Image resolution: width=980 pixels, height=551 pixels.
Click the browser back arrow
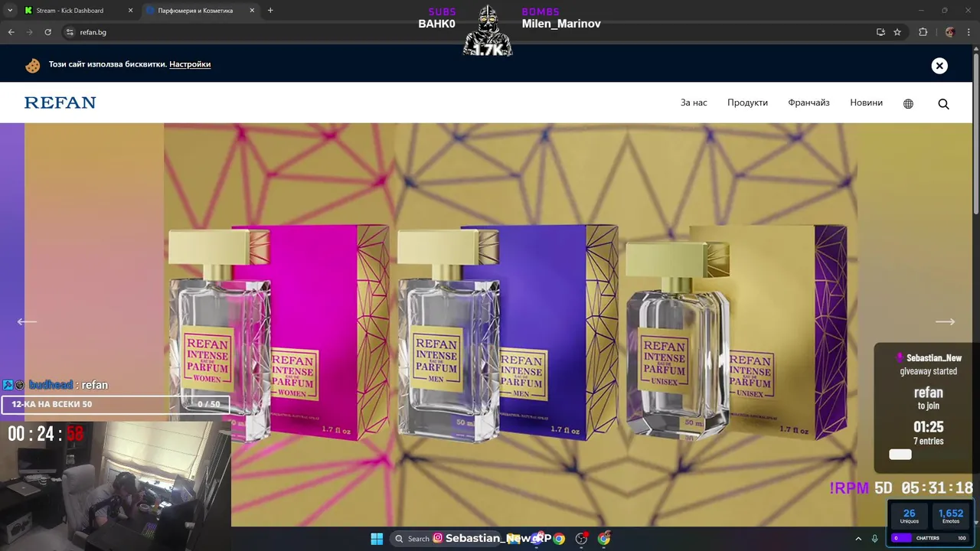pos(11,32)
